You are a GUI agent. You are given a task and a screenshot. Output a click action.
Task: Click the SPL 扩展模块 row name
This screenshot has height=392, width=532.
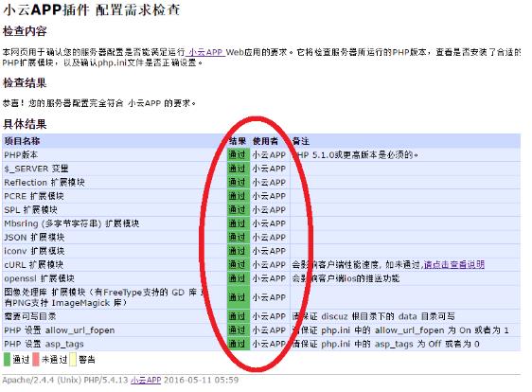[30, 210]
